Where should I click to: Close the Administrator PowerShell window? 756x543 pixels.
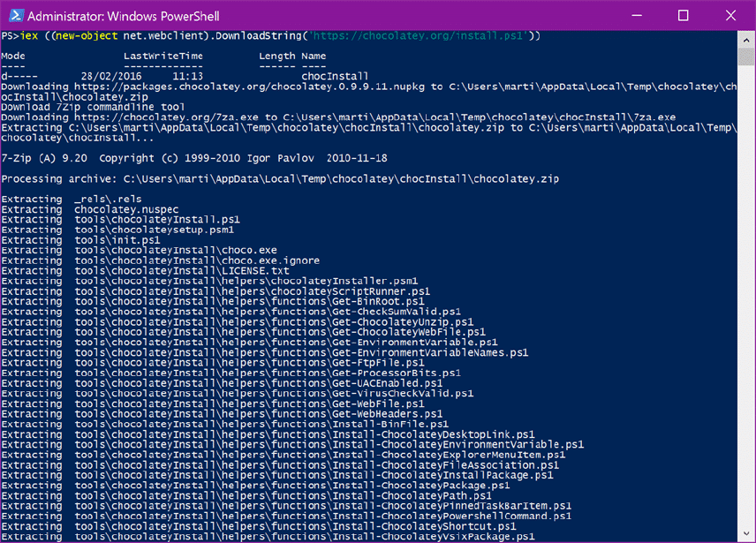point(730,16)
